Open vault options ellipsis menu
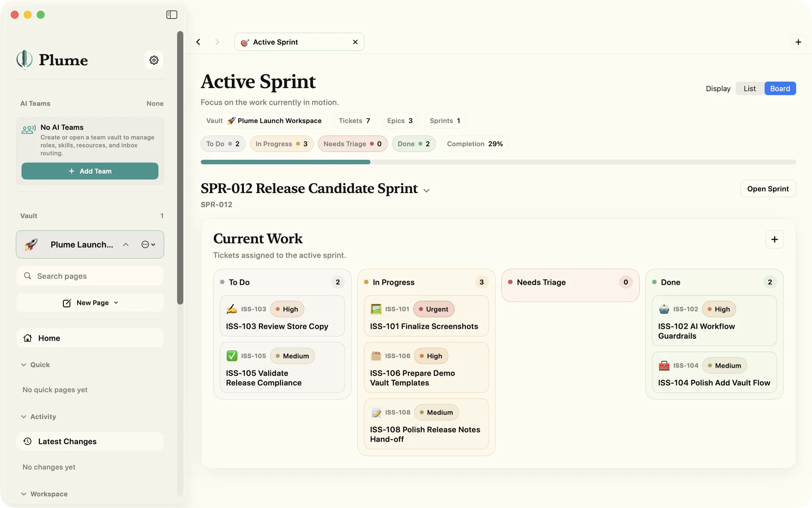Viewport: 812px width, 508px height. tap(148, 245)
